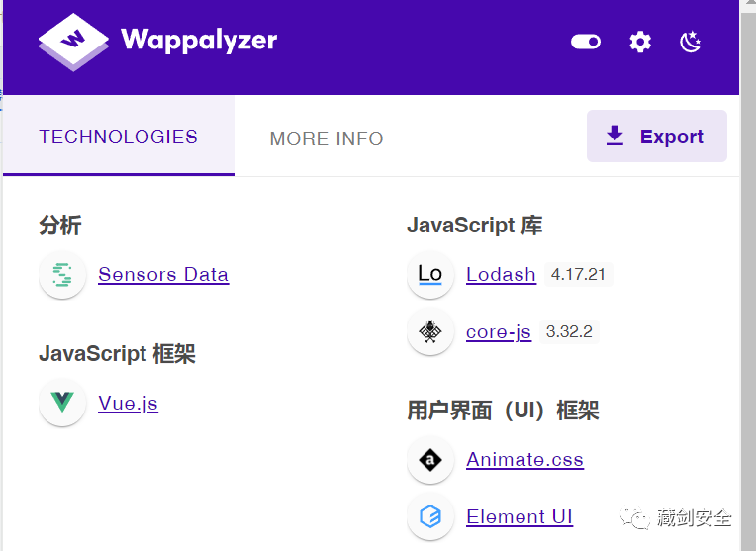Click the Lodash icon
Image resolution: width=756 pixels, height=551 pixels.
(x=430, y=275)
